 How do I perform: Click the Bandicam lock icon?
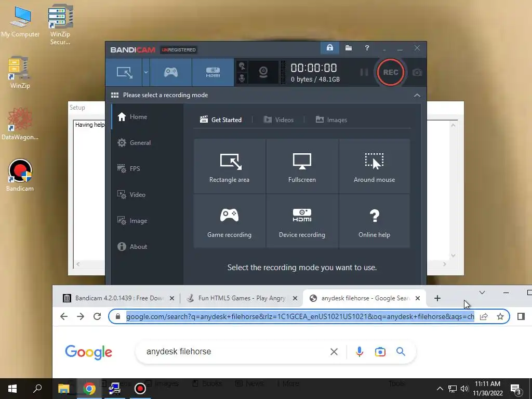[x=329, y=48]
